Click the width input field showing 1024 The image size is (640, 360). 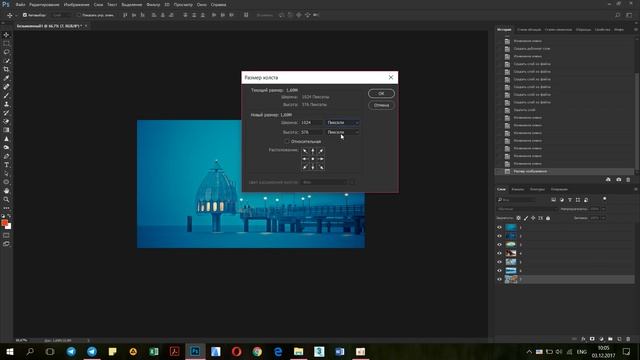click(x=311, y=122)
